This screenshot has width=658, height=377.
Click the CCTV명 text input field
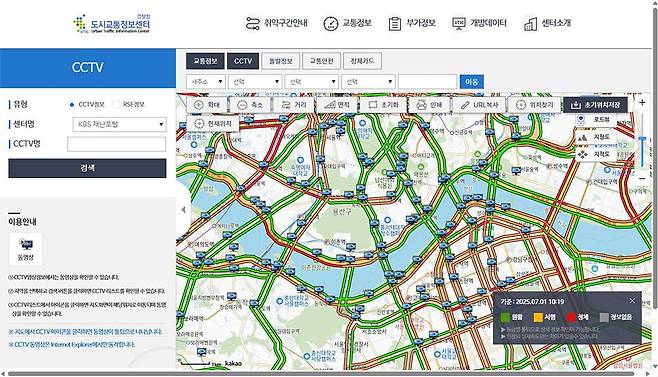coord(117,144)
